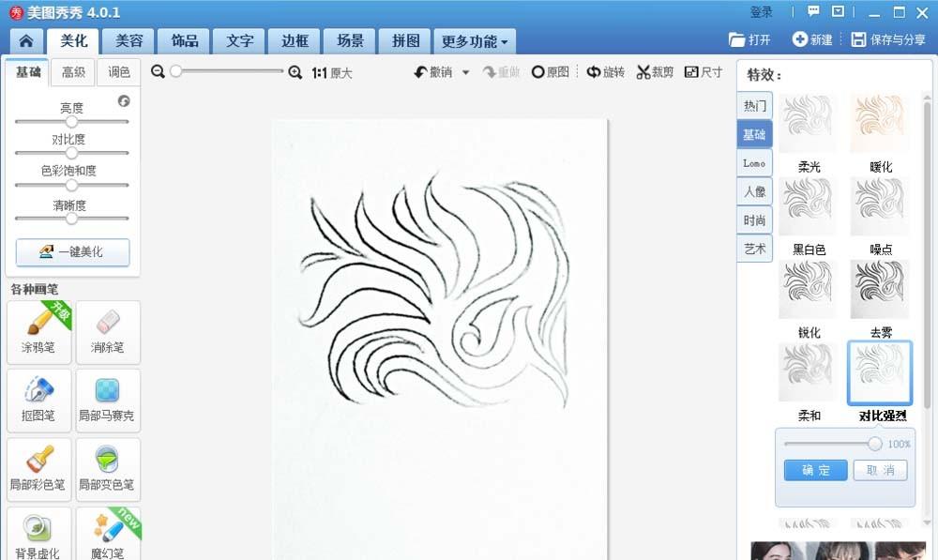Click the 裁剪 crop scissors icon
938x560 pixels.
click(x=643, y=72)
